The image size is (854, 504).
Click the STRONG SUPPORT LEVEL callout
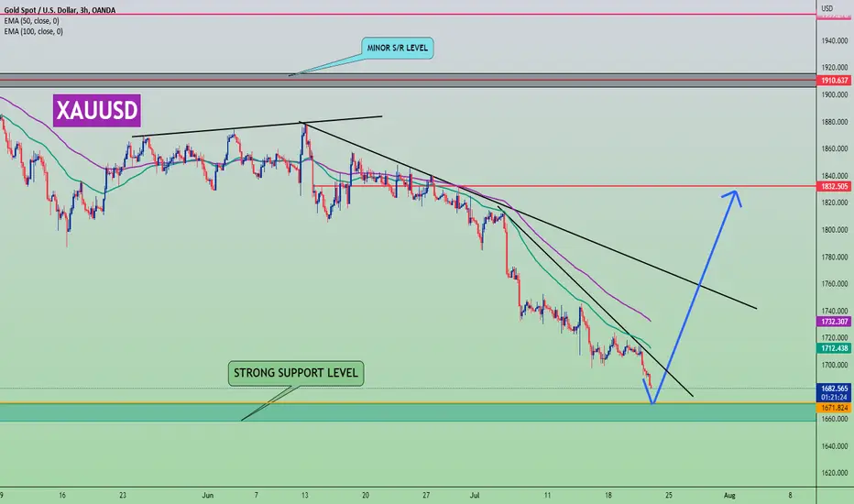[296, 373]
